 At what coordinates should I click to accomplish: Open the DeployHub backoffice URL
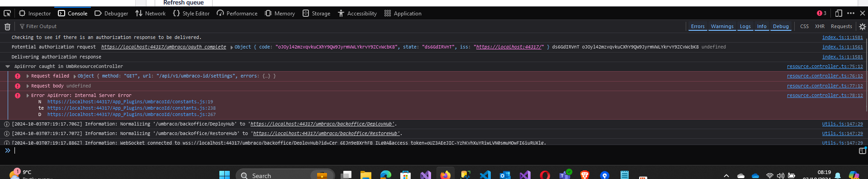pos(323,124)
